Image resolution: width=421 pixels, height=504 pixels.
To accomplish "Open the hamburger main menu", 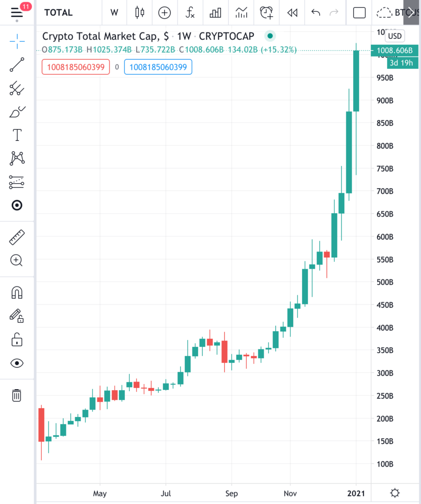I will [x=16, y=12].
